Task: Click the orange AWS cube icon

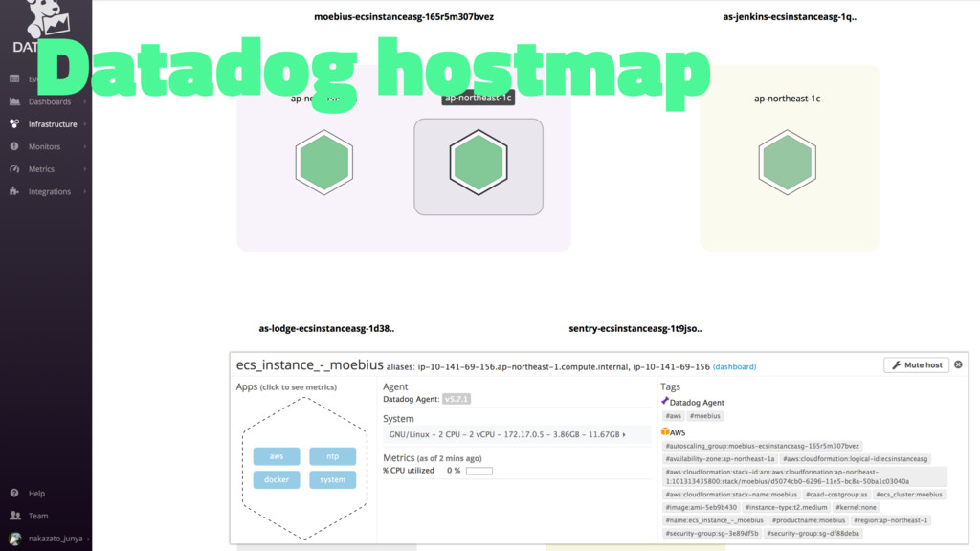Action: coord(665,431)
